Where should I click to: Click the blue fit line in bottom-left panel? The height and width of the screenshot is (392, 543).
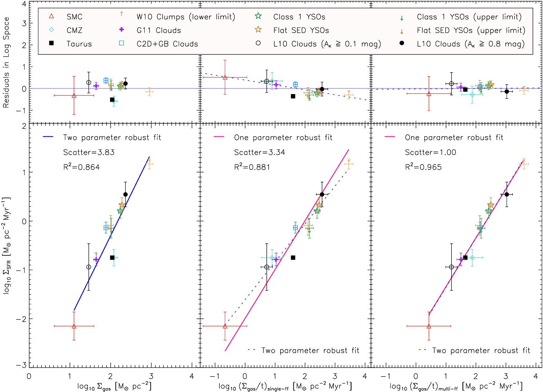point(112,233)
